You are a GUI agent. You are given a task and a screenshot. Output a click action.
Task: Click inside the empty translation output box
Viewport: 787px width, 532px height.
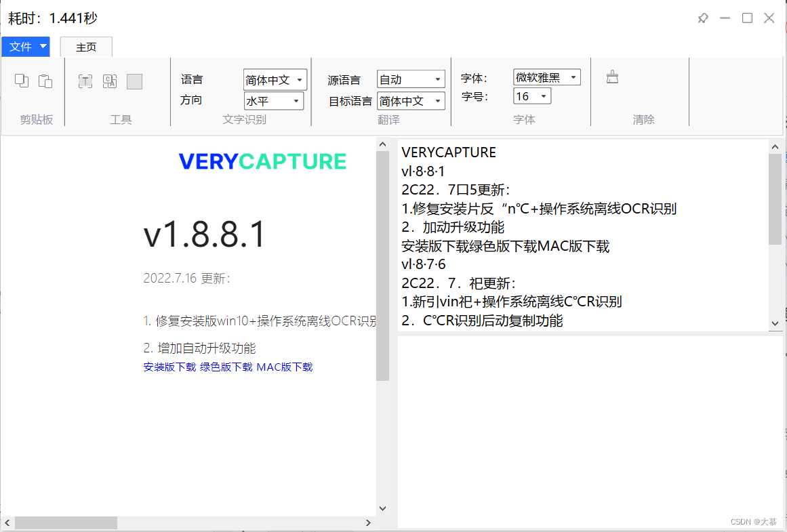click(x=590, y=432)
